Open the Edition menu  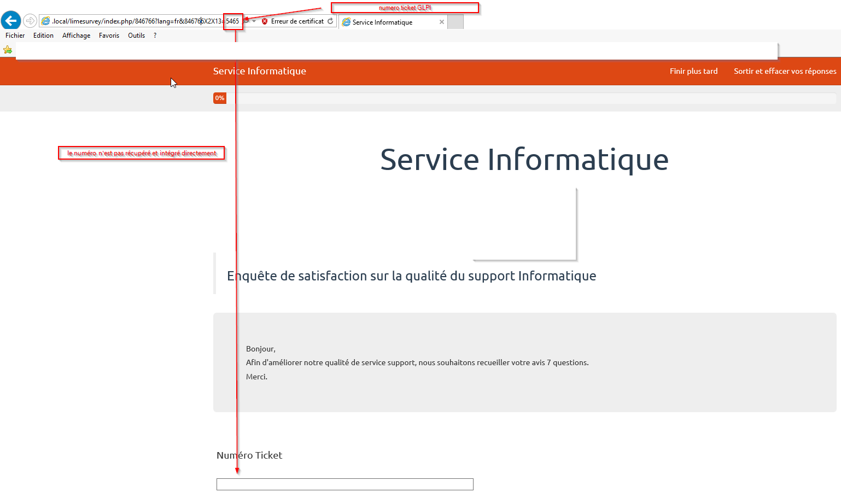(43, 36)
